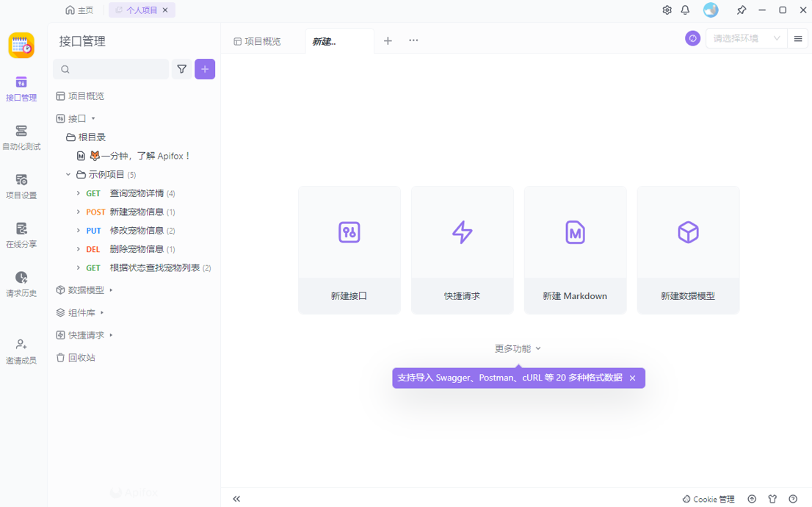Click the filter funnel icon
This screenshot has width=812, height=507.
coord(181,69)
